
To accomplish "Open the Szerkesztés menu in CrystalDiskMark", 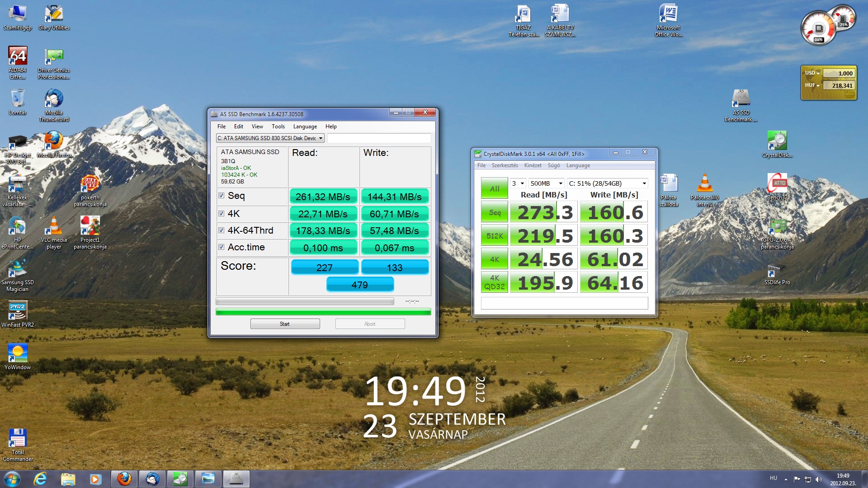I will [505, 165].
